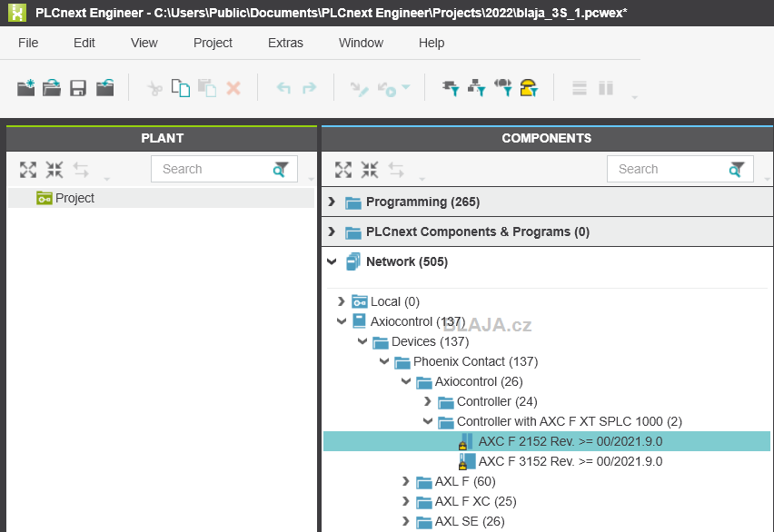Click the New Project toolbar icon
This screenshot has height=532, width=774.
[x=25, y=88]
